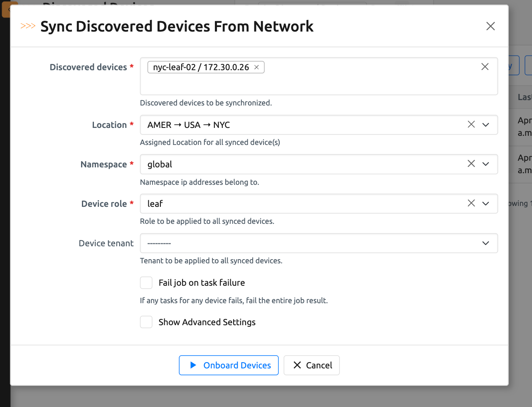The height and width of the screenshot is (407, 532).
Task: Click the orange chevrons icon beside title
Action: pos(28,26)
